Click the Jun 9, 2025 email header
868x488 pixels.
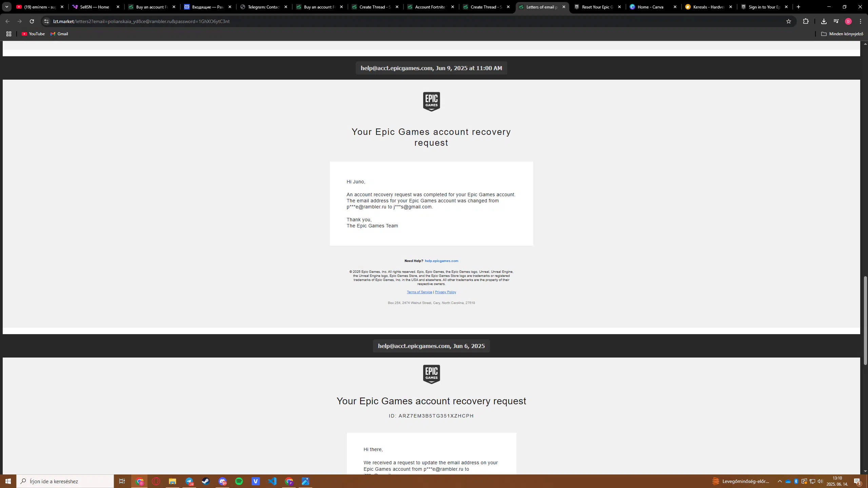coord(431,68)
